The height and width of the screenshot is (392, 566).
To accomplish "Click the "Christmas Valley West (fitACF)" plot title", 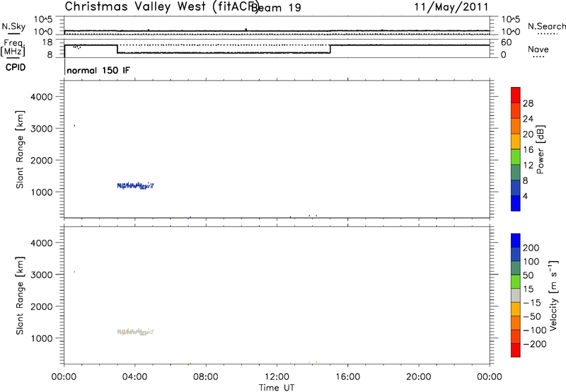I will [x=162, y=6].
